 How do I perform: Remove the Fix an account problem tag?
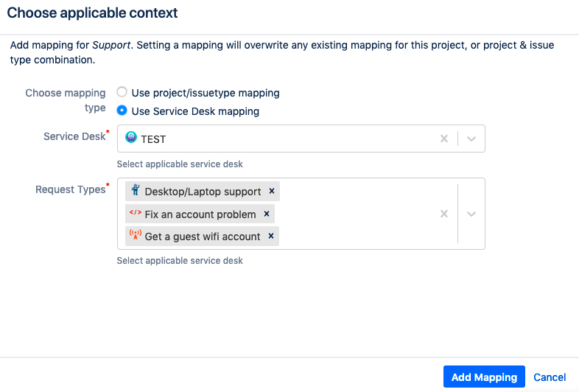267,214
